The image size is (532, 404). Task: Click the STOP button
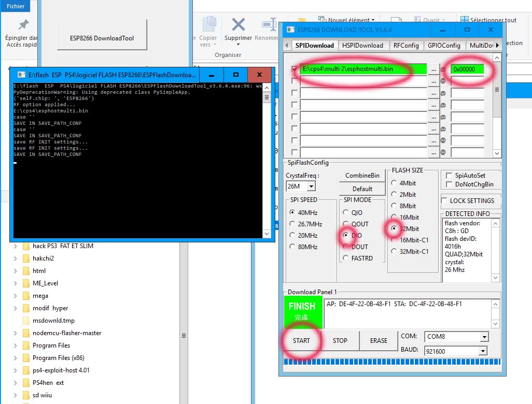pos(340,341)
